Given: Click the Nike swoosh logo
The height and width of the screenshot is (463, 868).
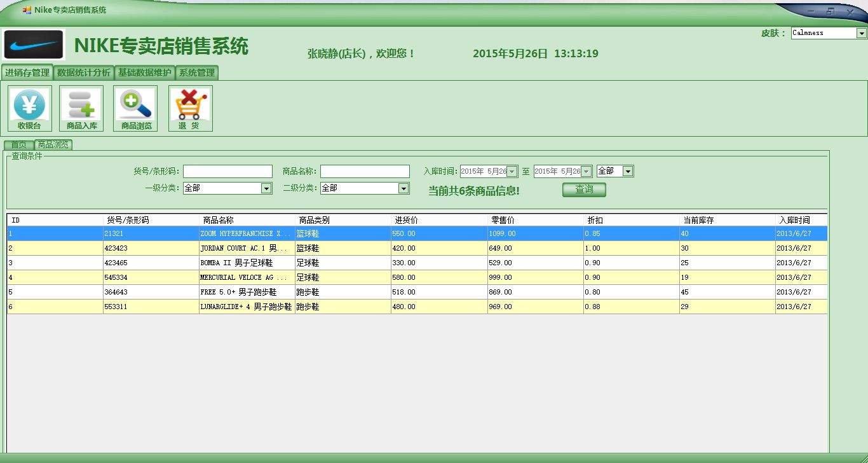Looking at the screenshot, I should [34, 45].
